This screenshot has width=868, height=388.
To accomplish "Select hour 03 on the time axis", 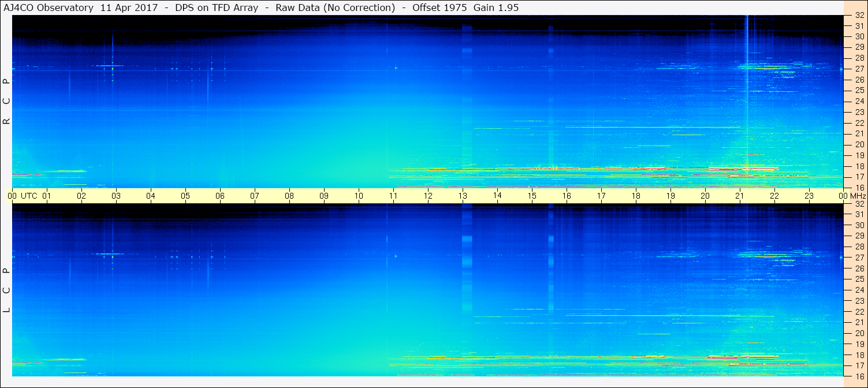I will 116,196.
